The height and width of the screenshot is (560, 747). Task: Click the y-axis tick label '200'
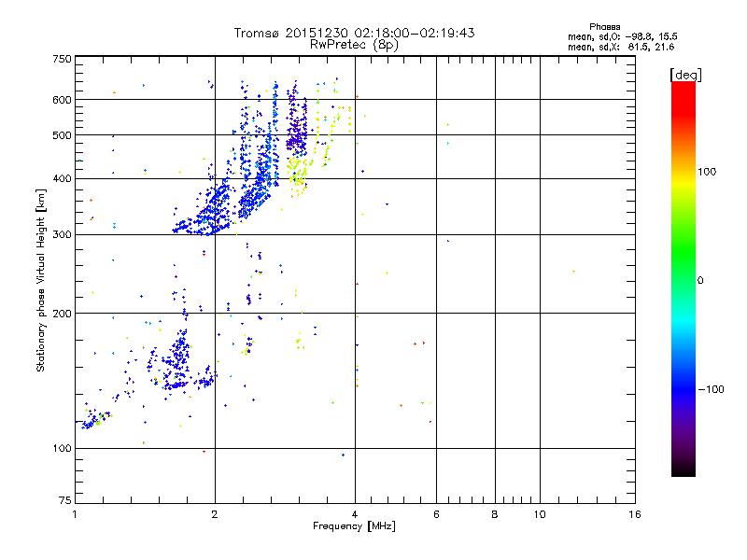[62, 314]
